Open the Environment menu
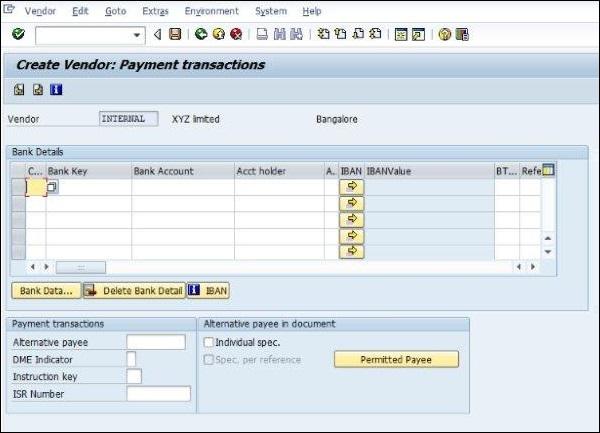 coord(211,11)
